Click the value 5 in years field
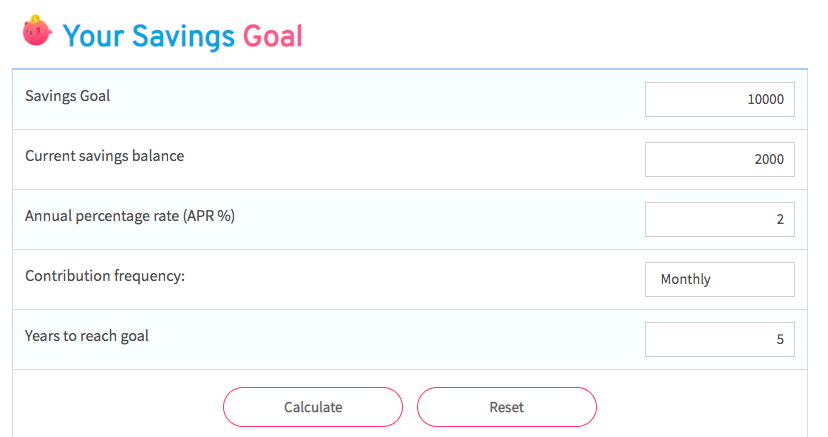 [x=780, y=339]
